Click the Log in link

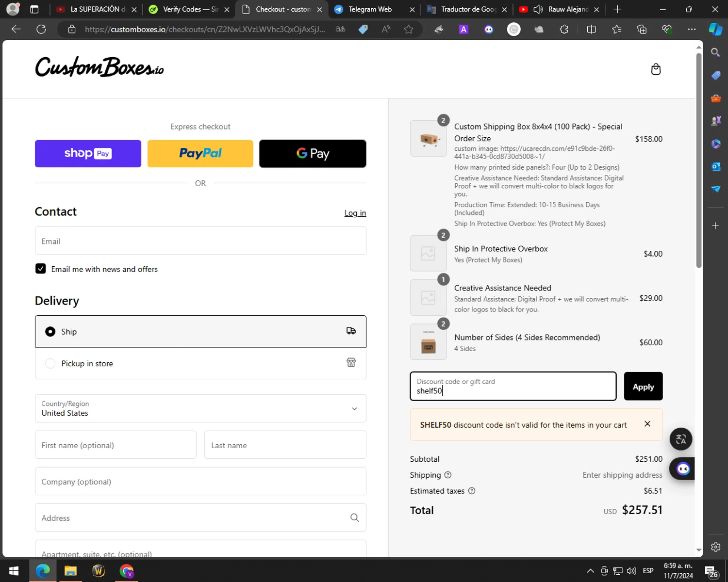pos(355,213)
